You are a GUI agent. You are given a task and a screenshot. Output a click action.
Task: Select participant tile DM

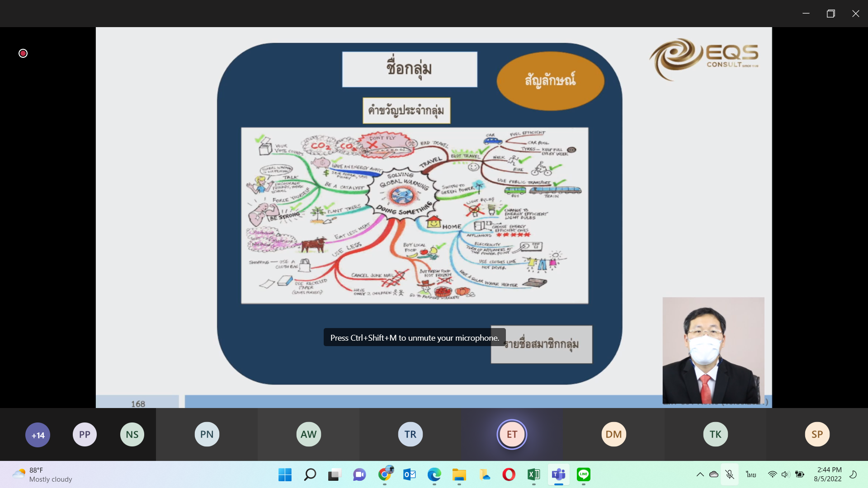613,434
